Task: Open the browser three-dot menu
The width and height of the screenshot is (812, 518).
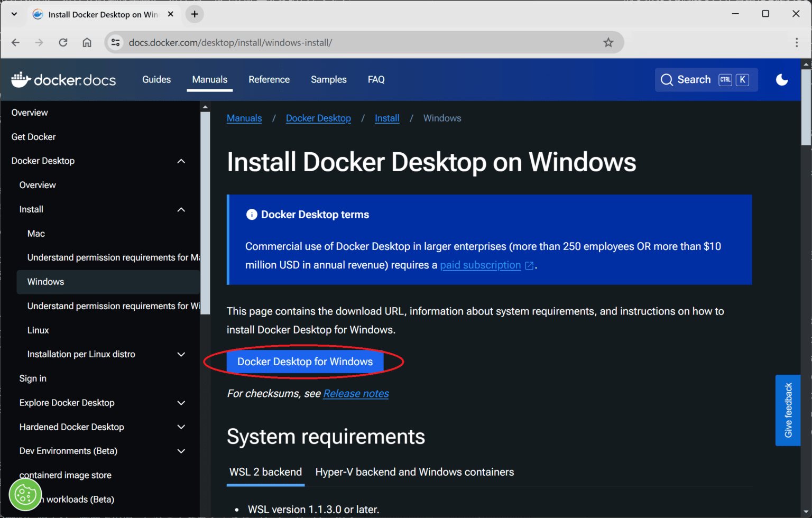Action: (797, 42)
